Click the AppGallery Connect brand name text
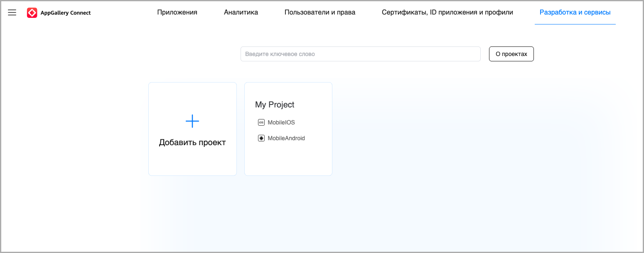This screenshot has width=644, height=253. [x=66, y=13]
